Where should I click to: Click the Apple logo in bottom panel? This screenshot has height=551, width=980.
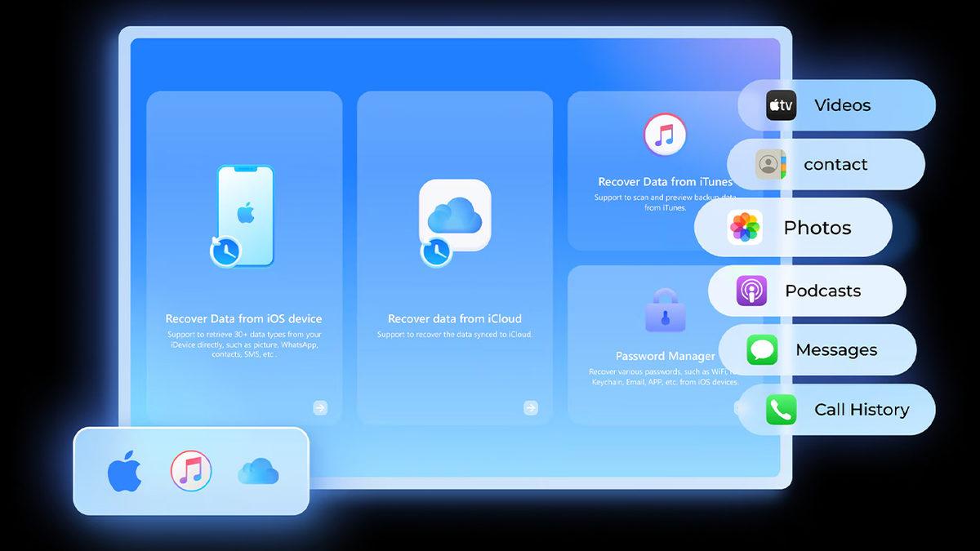click(x=125, y=472)
